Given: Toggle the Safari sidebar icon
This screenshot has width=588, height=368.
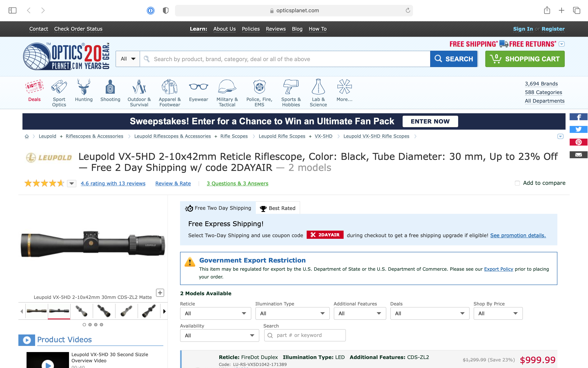Looking at the screenshot, I should point(12,10).
